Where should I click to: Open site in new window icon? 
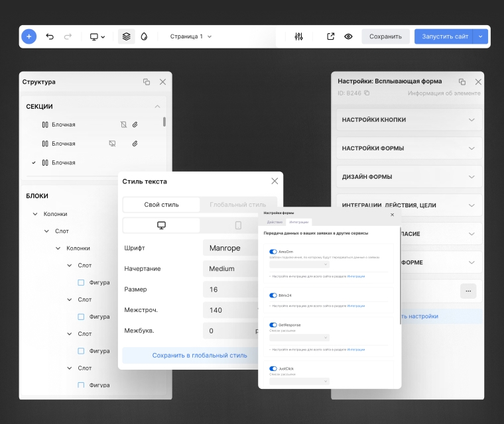tap(331, 36)
